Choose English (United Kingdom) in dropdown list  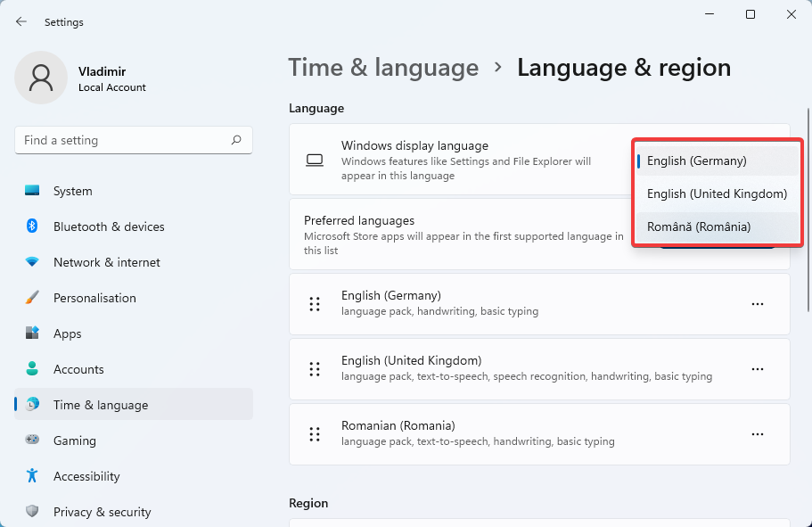point(717,194)
